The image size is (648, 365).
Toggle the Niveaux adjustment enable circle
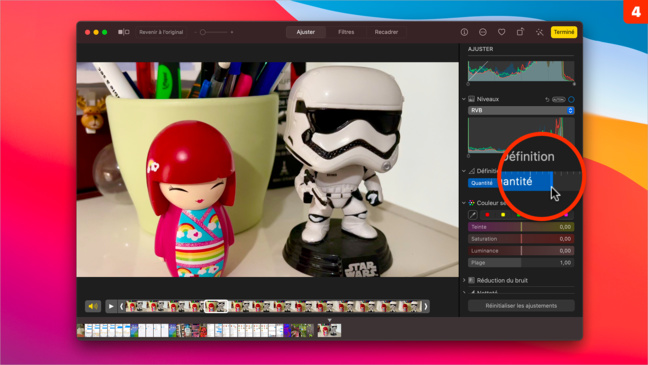571,100
